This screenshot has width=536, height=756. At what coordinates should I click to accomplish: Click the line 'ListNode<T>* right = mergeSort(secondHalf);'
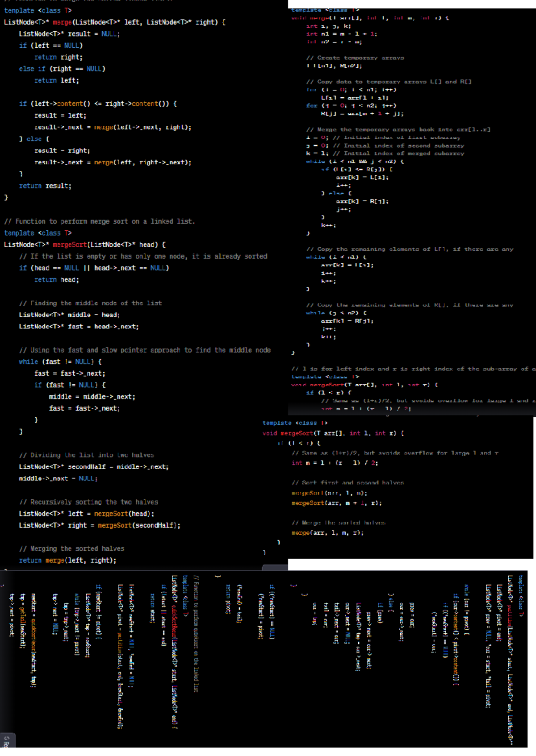coord(100,525)
